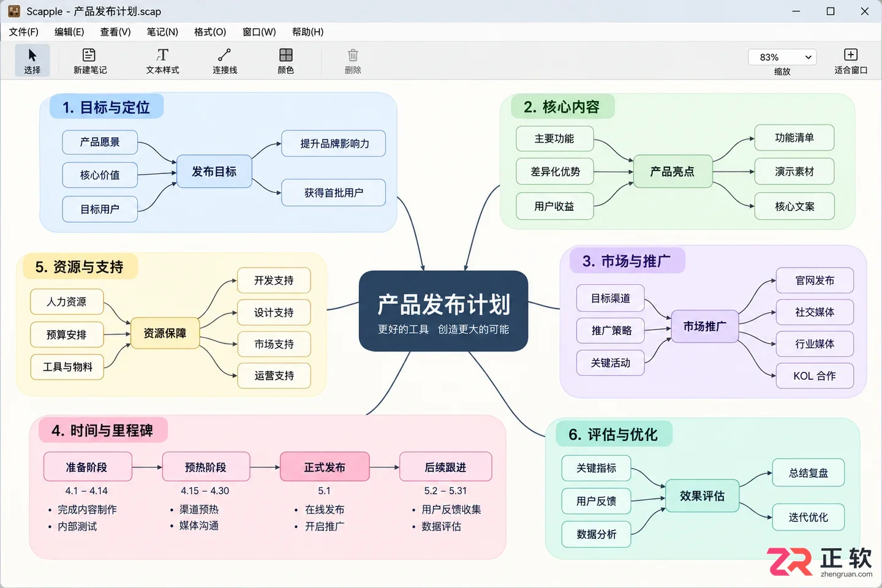Open the 查看(V) menu
The height and width of the screenshot is (588, 882).
pyautogui.click(x=116, y=32)
